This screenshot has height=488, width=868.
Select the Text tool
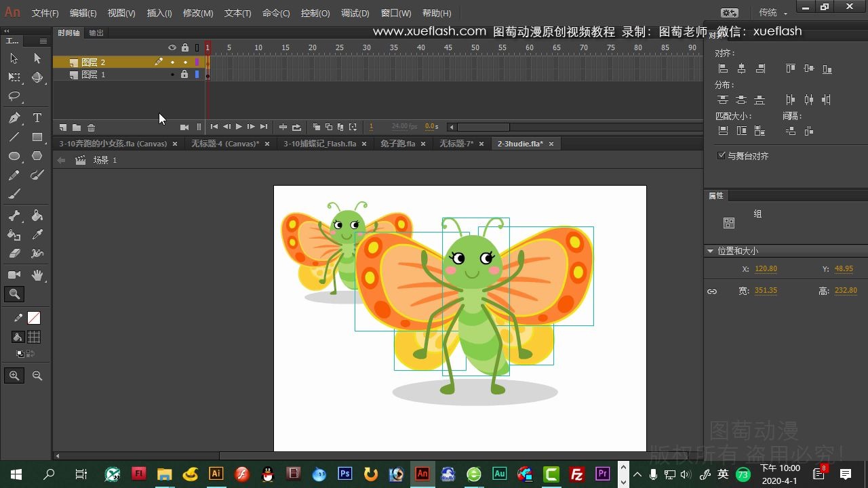pyautogui.click(x=37, y=118)
